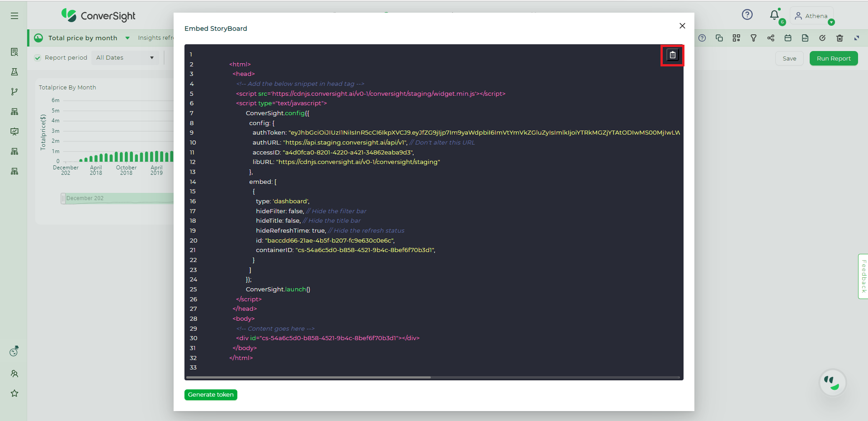This screenshot has height=421, width=868.
Task: Open the assistant bot sidebar icon
Action: point(14,351)
